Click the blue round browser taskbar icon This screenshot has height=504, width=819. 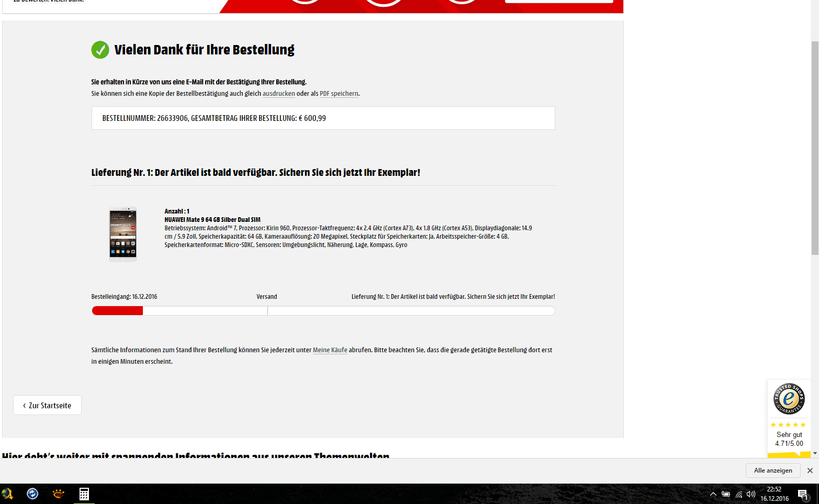point(32,494)
